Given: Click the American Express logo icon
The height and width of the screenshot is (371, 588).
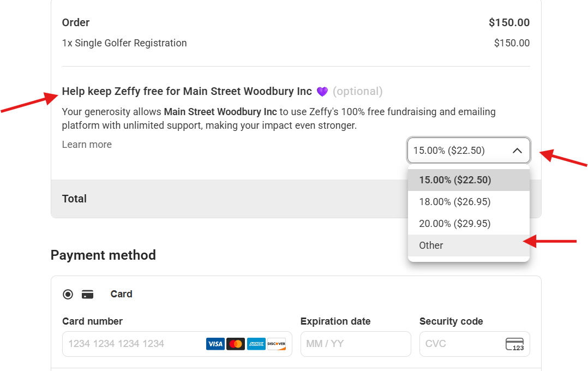Looking at the screenshot, I should tap(256, 344).
